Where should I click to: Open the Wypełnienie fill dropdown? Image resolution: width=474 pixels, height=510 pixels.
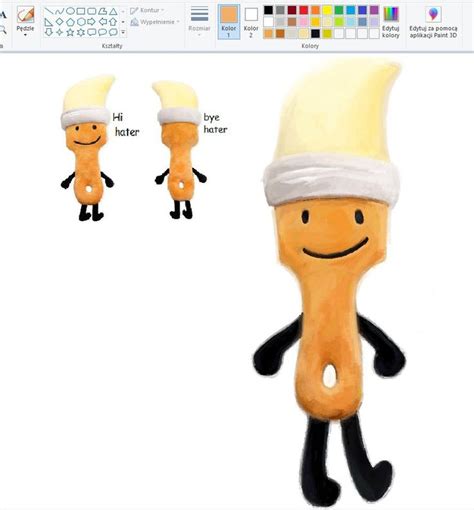[x=155, y=22]
